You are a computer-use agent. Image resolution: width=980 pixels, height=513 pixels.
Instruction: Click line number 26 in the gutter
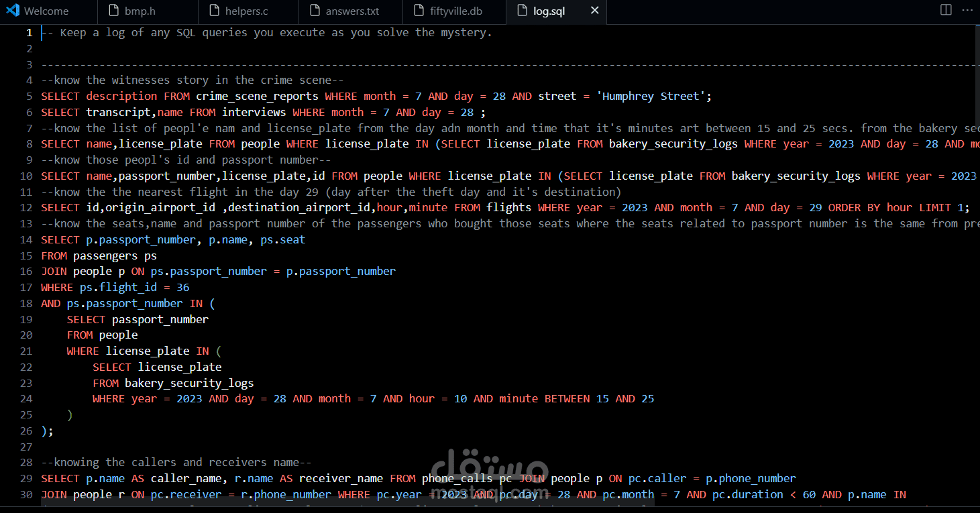point(26,431)
